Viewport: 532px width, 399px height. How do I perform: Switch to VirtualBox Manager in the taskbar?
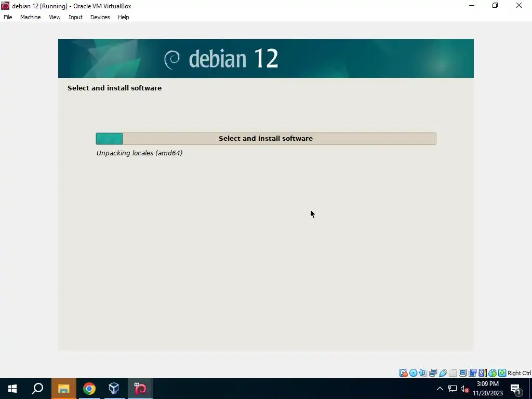tap(114, 389)
